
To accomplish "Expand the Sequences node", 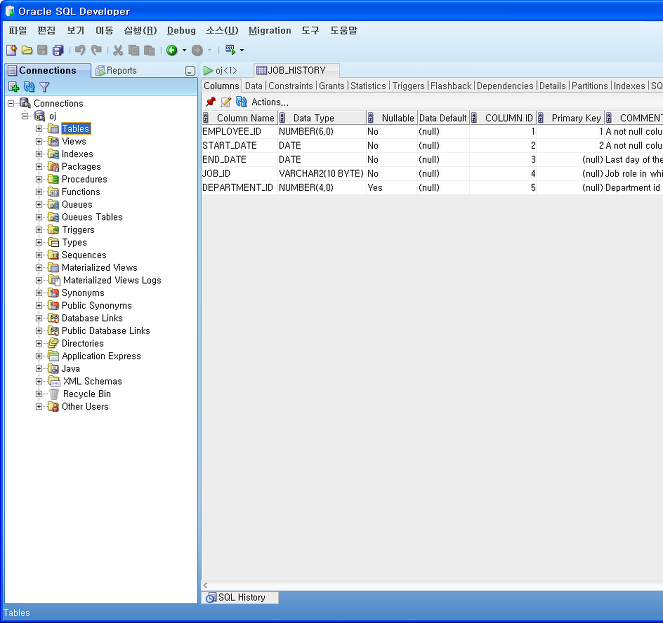I will (39, 255).
